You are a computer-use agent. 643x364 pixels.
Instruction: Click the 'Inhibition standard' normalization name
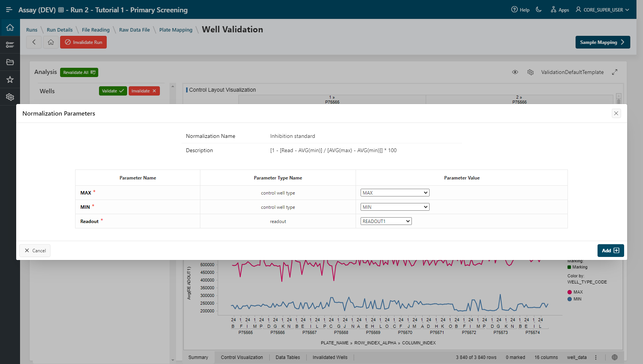coord(292,136)
